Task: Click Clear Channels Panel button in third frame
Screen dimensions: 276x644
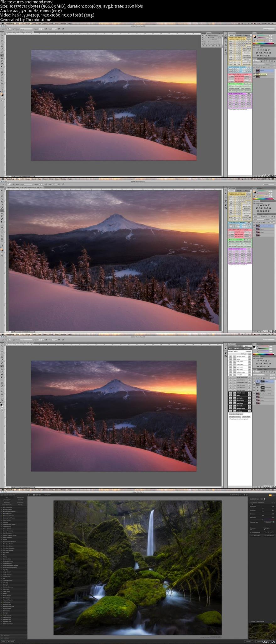Action: coord(235,417)
